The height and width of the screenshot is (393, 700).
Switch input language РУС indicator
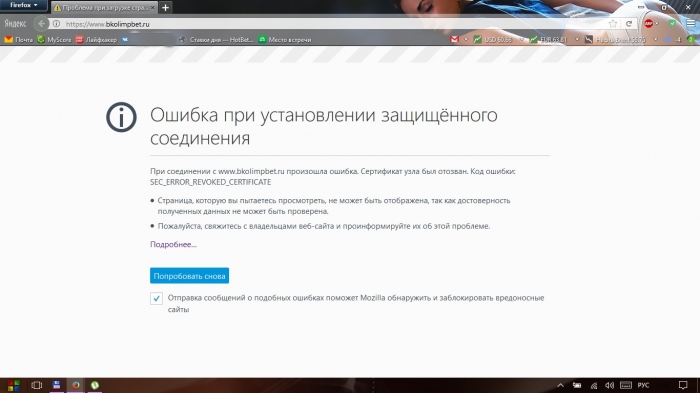click(x=643, y=385)
